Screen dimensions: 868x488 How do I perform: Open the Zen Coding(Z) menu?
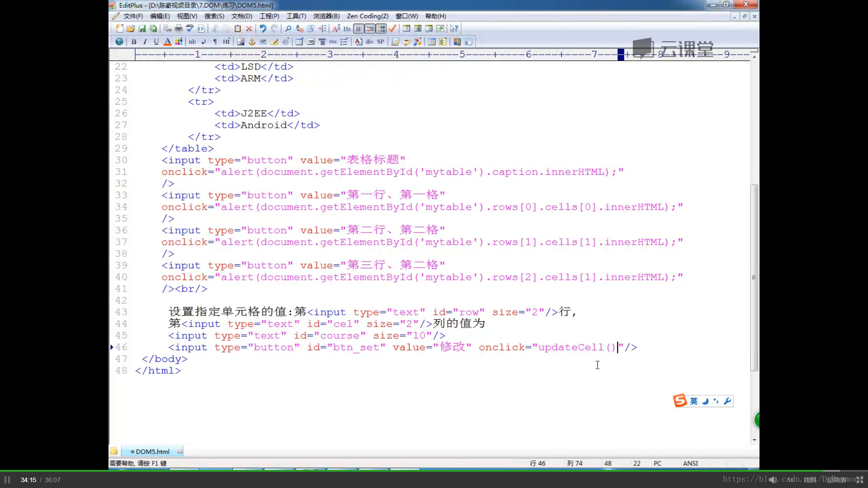tap(368, 16)
